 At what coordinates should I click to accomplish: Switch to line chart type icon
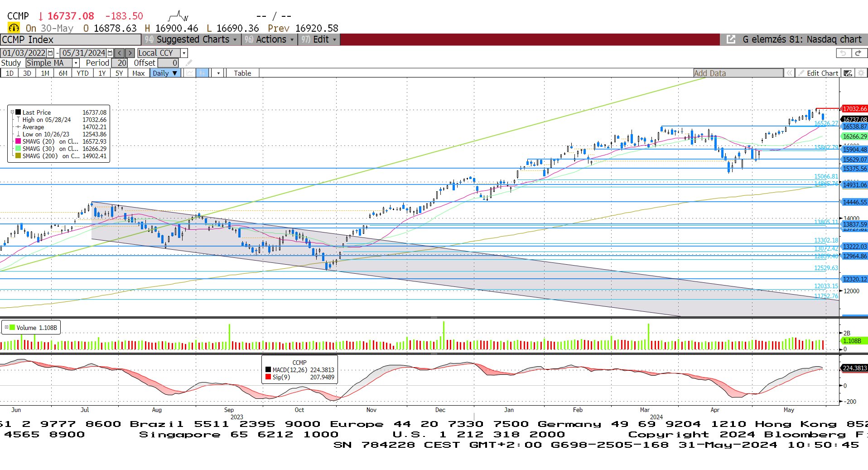click(x=189, y=73)
